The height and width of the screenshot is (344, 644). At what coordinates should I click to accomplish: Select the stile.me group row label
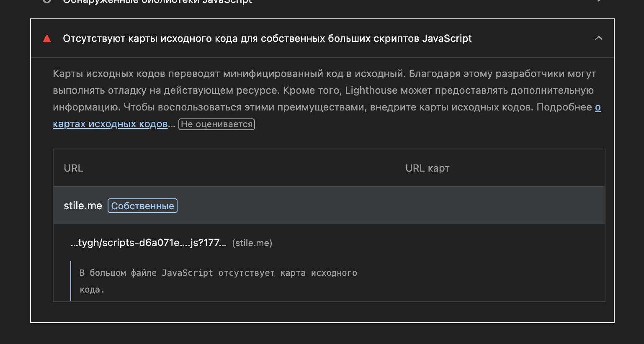tap(83, 206)
